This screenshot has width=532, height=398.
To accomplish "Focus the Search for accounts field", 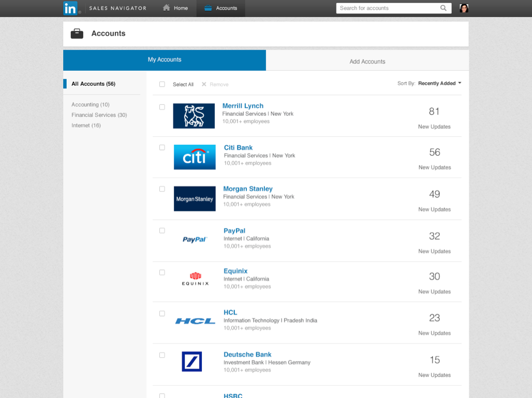I will 394,8.
